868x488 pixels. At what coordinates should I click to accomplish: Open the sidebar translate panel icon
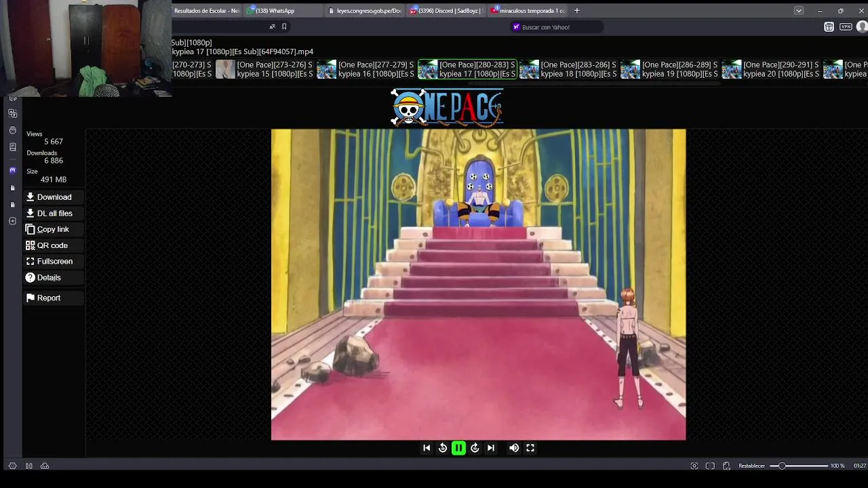click(x=13, y=114)
